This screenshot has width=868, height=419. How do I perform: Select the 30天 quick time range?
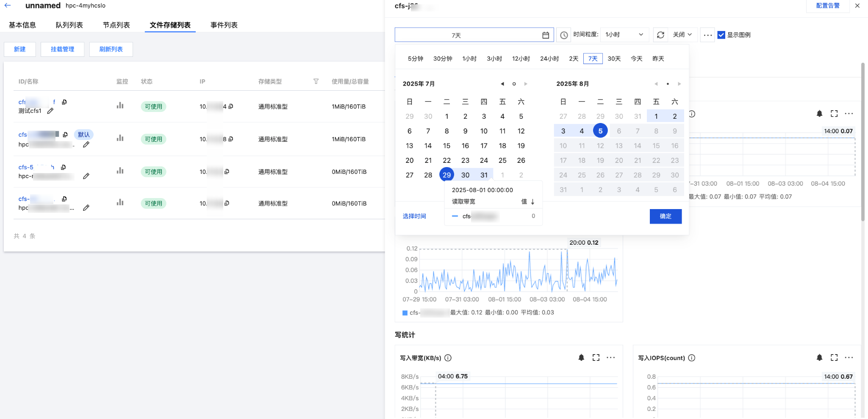point(614,59)
